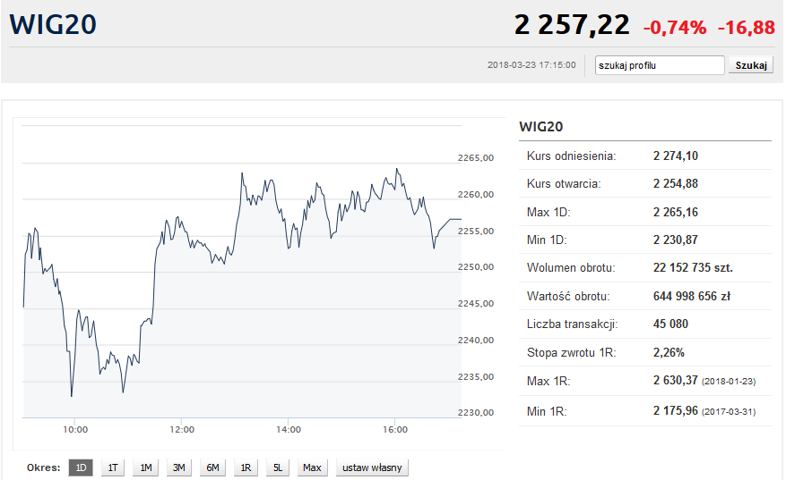
Task: Set chart range to 1M
Action: pos(146,468)
